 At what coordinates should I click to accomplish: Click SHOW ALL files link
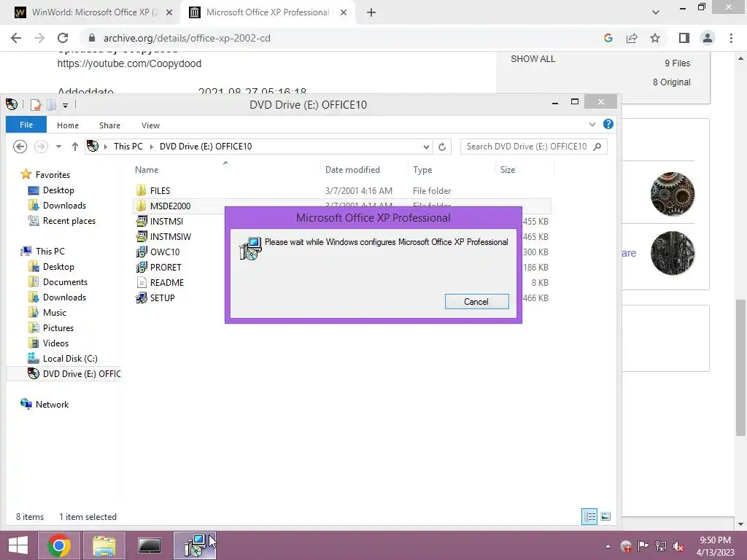(533, 59)
